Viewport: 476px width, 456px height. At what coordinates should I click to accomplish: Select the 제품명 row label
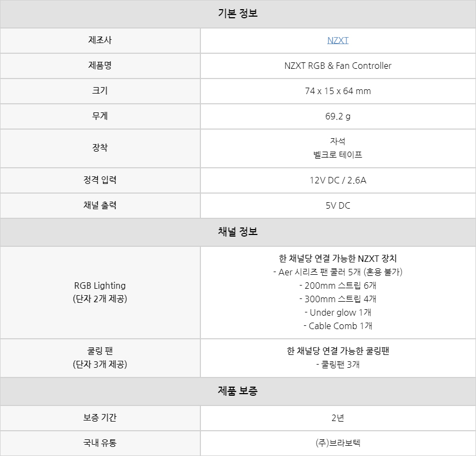click(x=100, y=66)
